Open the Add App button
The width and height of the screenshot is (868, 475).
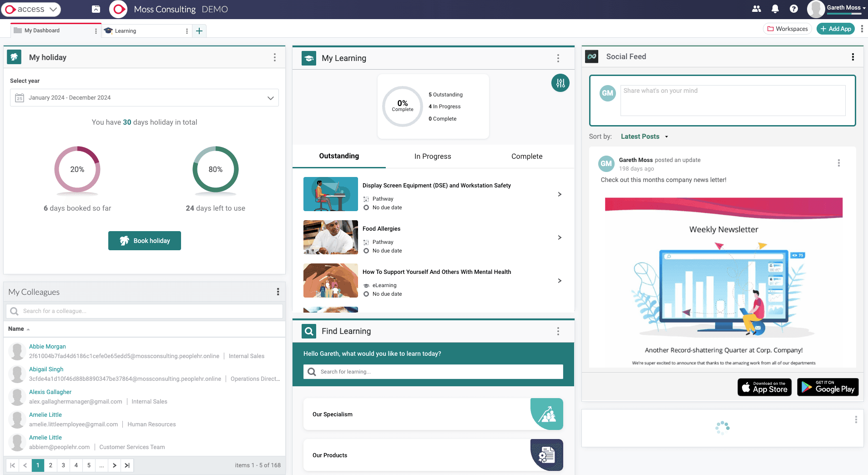tap(835, 28)
